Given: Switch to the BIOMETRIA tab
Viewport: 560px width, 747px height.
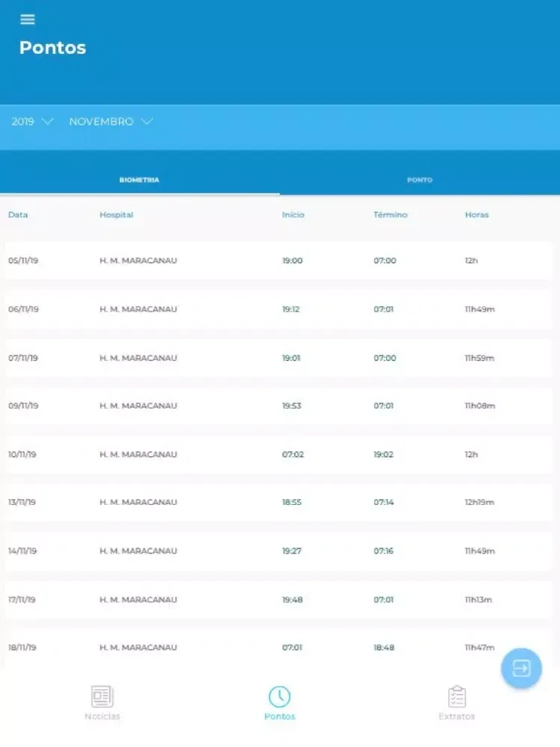Looking at the screenshot, I should 139,179.
